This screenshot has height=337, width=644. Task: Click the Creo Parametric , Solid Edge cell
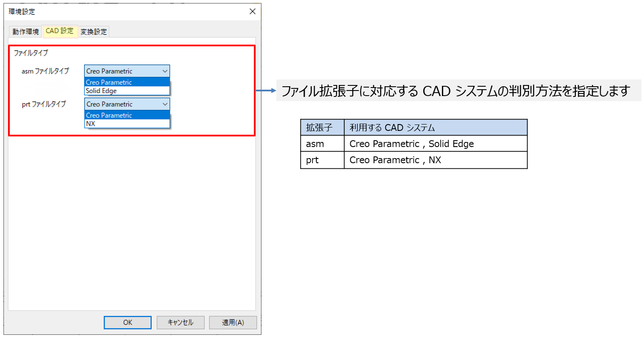436,144
